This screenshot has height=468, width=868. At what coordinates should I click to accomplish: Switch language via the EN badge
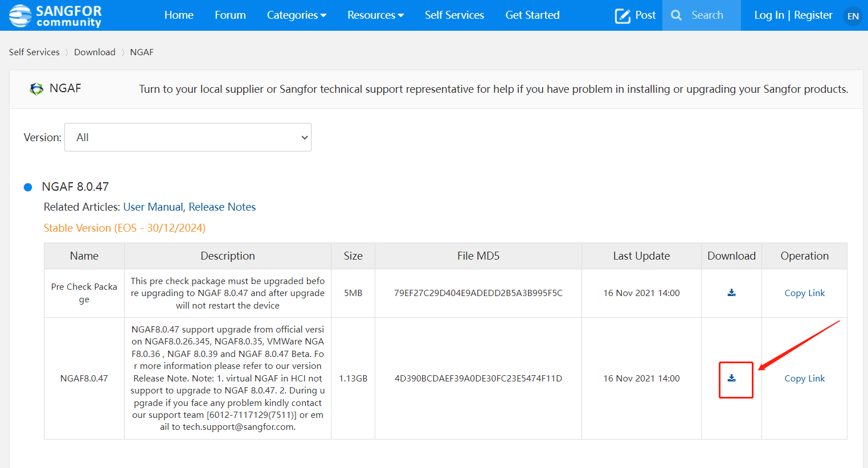coord(853,16)
